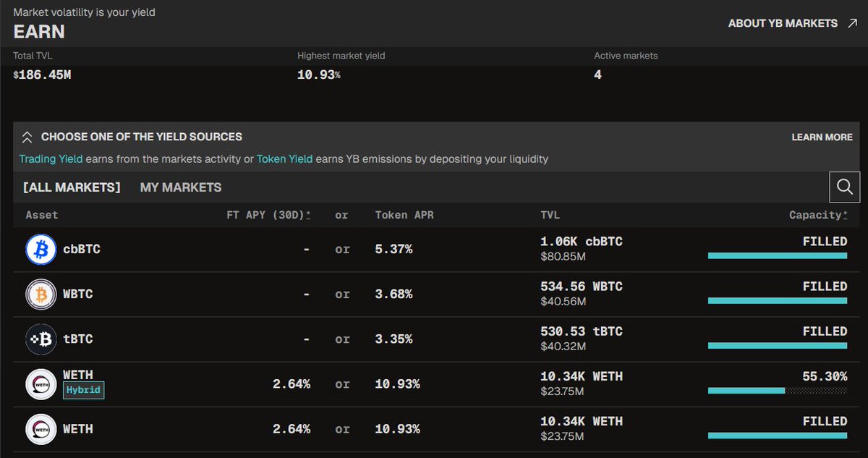Viewport: 868px width, 458px height.
Task: Click the tBTC capacity progress bar
Action: (778, 345)
